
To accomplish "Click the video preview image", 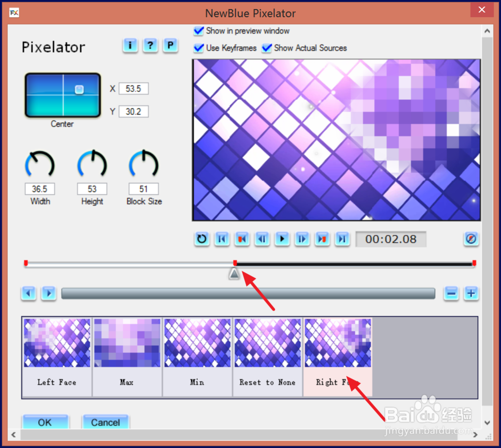I will point(336,140).
